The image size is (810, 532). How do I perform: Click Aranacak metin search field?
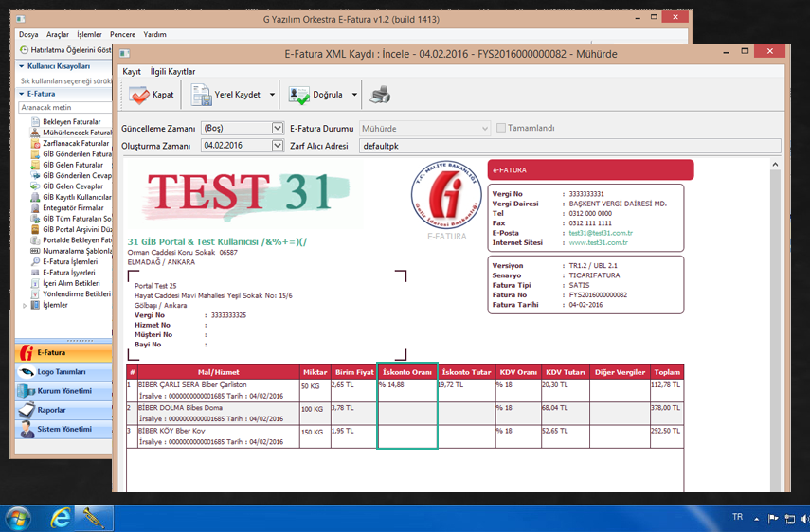click(65, 107)
